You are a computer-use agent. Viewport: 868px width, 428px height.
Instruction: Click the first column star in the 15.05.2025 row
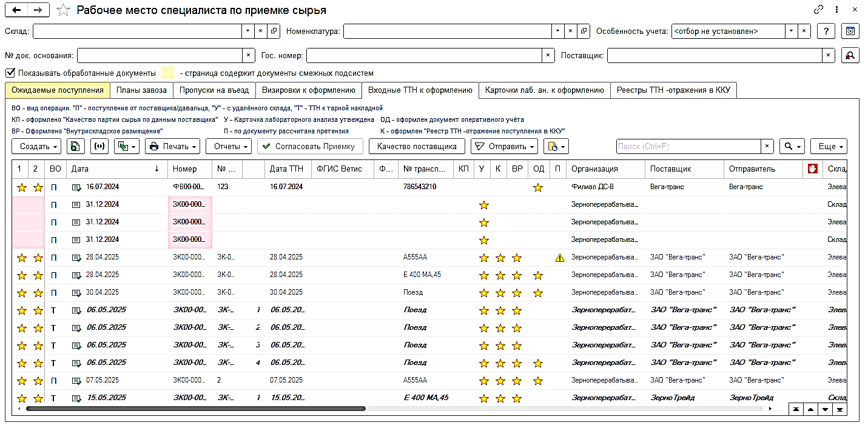(22, 398)
